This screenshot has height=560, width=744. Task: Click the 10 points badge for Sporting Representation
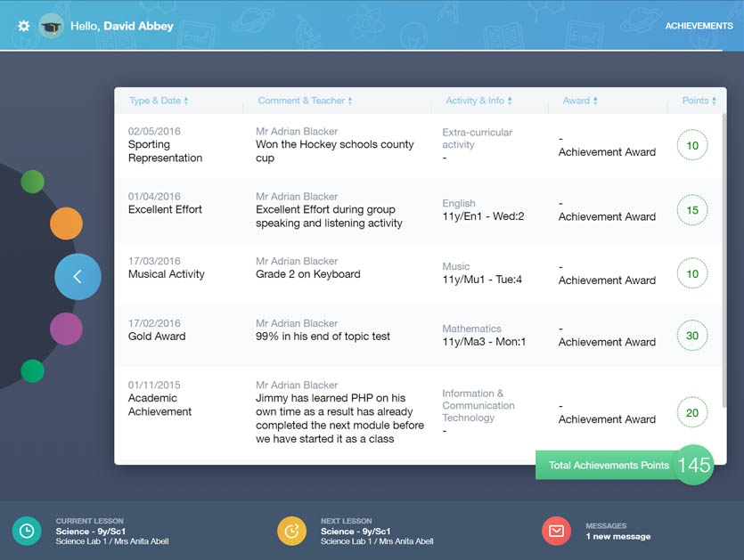pyautogui.click(x=692, y=145)
